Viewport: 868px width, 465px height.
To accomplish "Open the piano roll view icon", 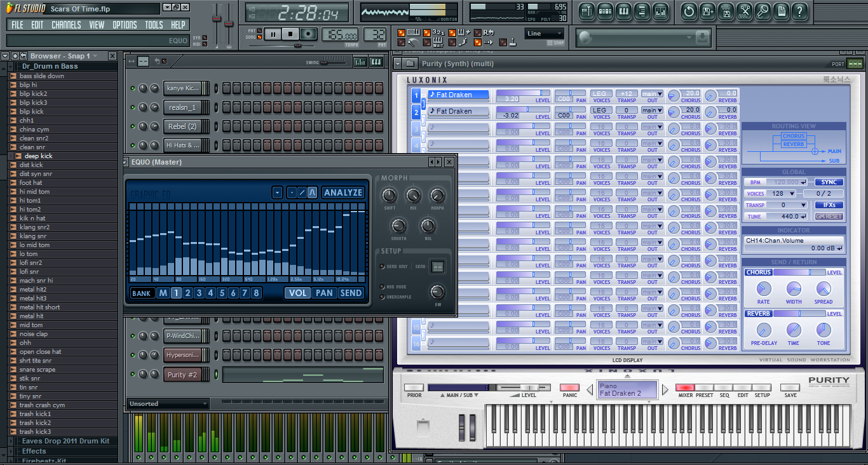I will (x=623, y=11).
